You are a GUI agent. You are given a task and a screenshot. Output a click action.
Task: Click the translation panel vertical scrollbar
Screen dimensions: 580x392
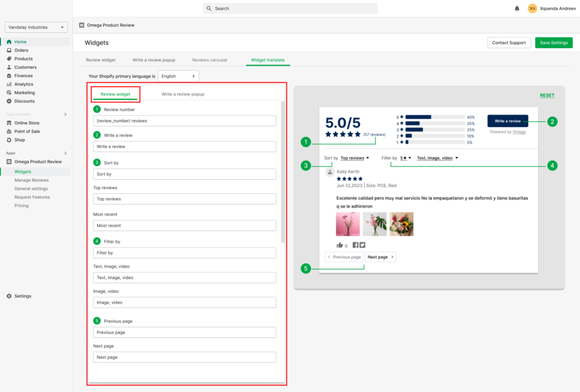point(283,172)
